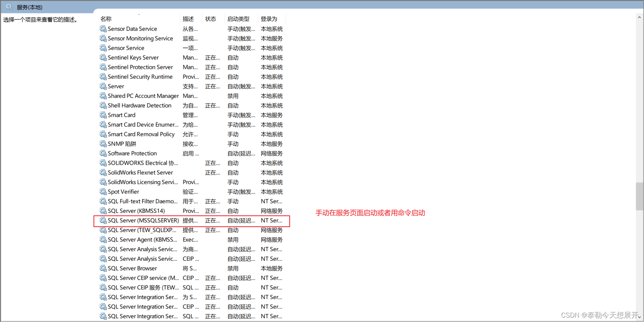Click the SolidWorks Flexnet Server gear icon

[103, 172]
